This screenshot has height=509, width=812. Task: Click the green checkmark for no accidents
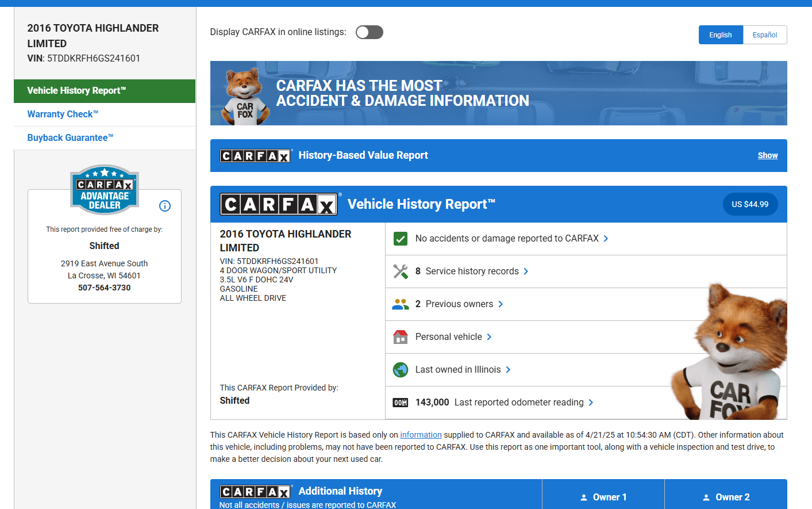click(401, 239)
